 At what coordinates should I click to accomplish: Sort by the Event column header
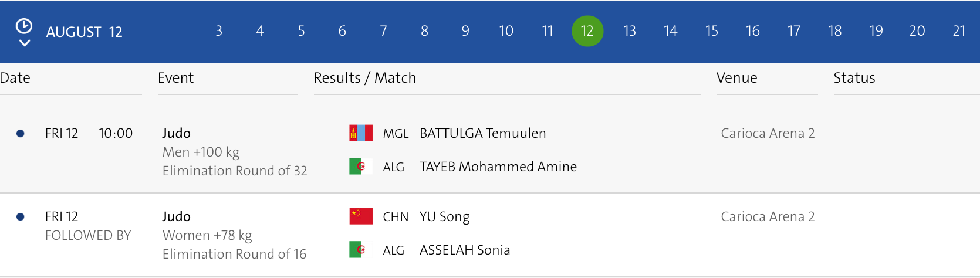pos(175,78)
